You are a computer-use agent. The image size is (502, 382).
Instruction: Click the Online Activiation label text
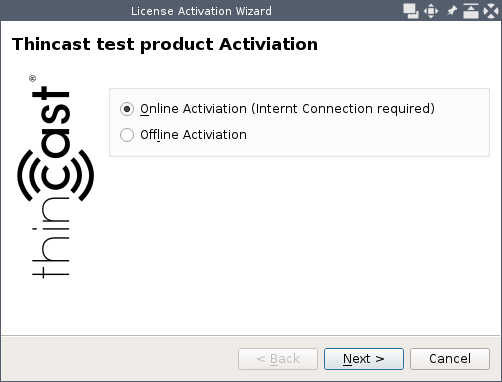(287, 109)
